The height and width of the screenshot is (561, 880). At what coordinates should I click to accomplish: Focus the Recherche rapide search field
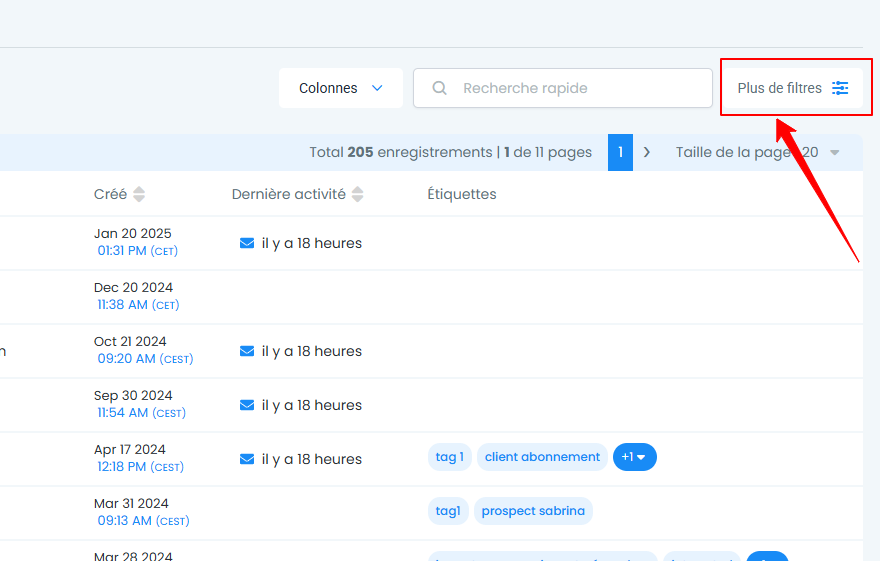point(563,88)
